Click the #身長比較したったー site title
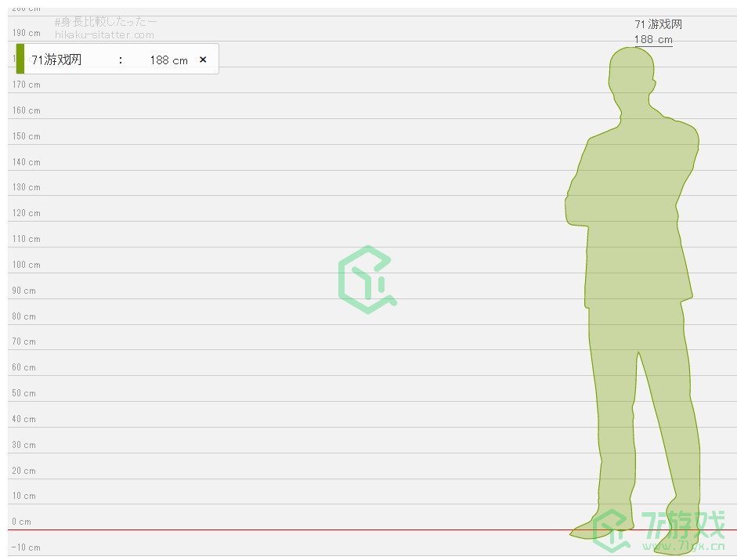 [x=106, y=22]
